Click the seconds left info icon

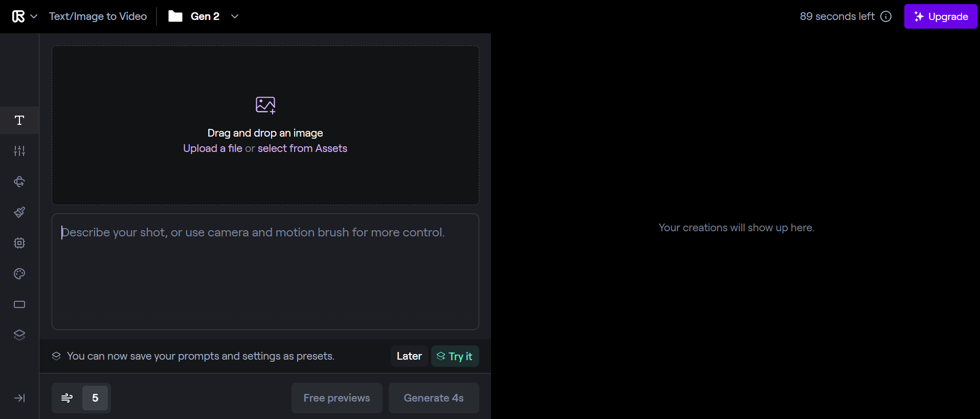[x=886, y=16]
